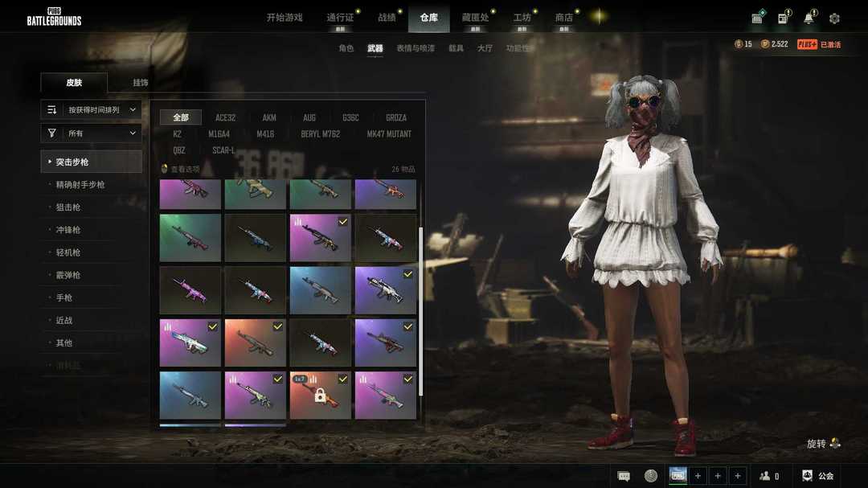
Task: Filter skins by MK47 MUTANT
Action: click(389, 134)
